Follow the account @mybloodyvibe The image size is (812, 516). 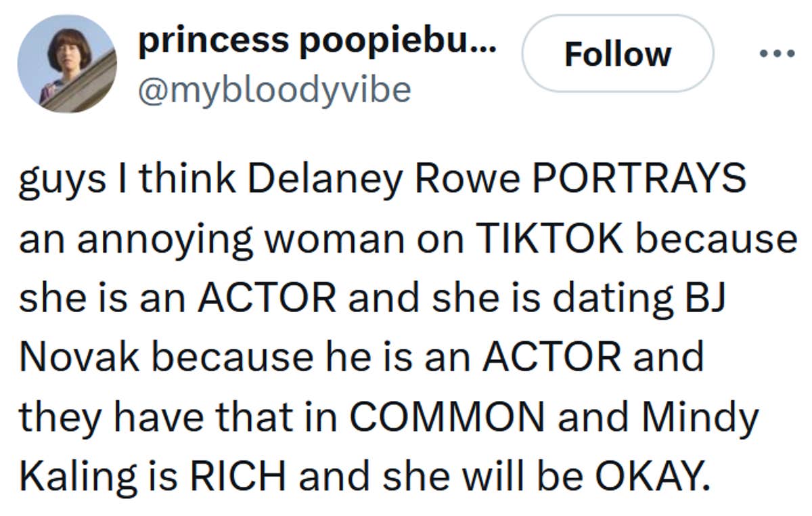[616, 55]
